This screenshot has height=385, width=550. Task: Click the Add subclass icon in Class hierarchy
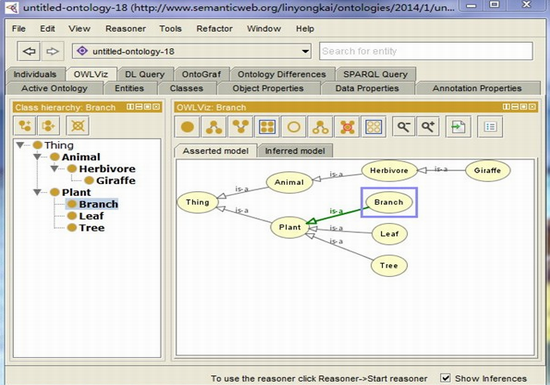tap(25, 126)
